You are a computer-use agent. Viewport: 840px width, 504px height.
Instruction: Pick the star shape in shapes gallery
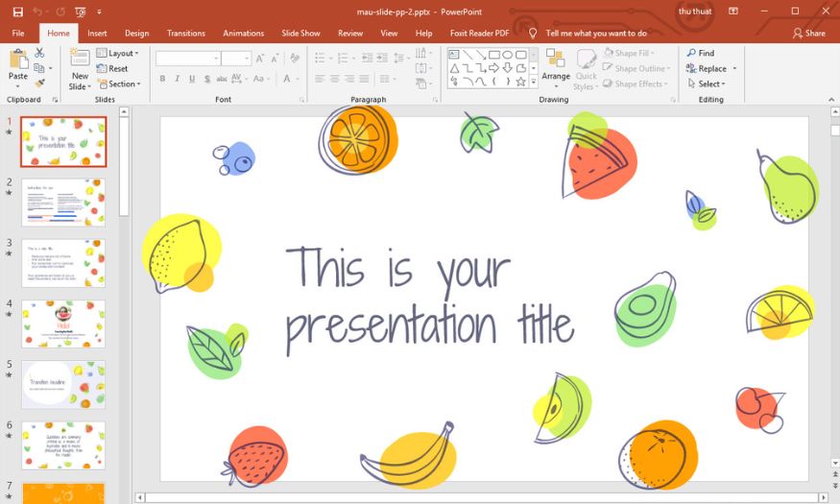click(x=520, y=83)
